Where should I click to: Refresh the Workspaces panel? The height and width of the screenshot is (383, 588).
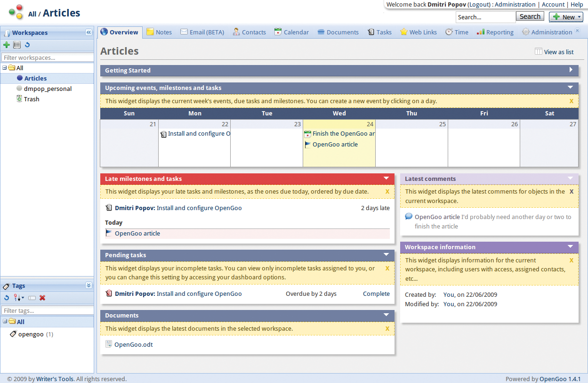[27, 45]
